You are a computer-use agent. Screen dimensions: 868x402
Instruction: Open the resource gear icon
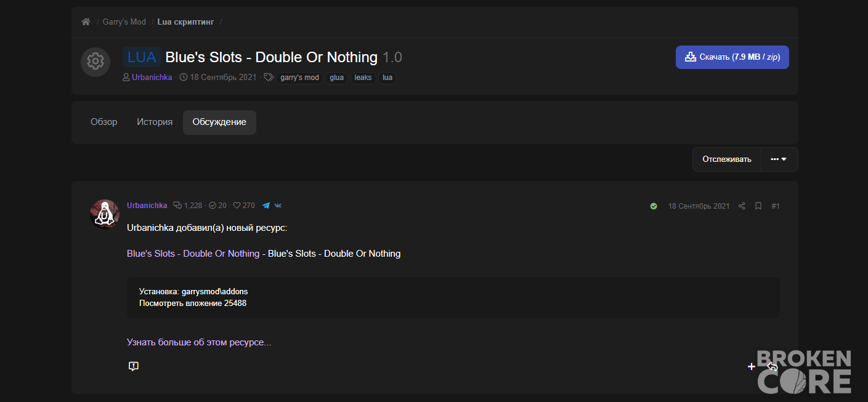click(95, 62)
